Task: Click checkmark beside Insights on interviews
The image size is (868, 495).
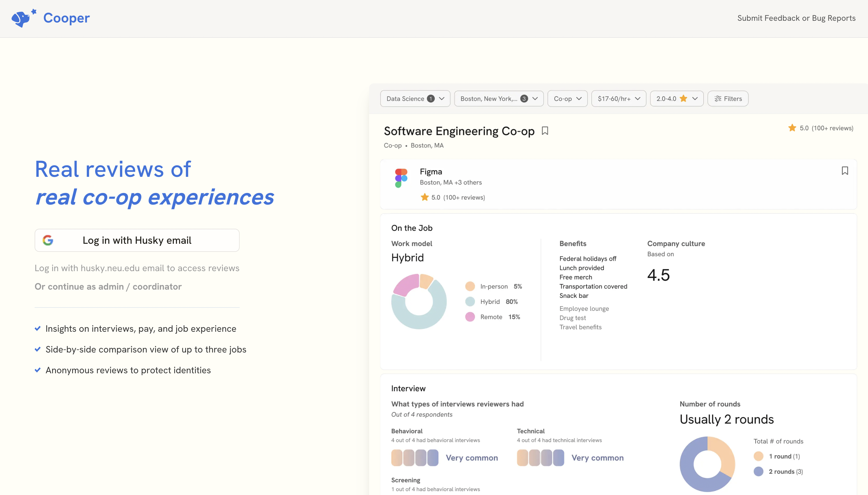Action: coord(38,328)
